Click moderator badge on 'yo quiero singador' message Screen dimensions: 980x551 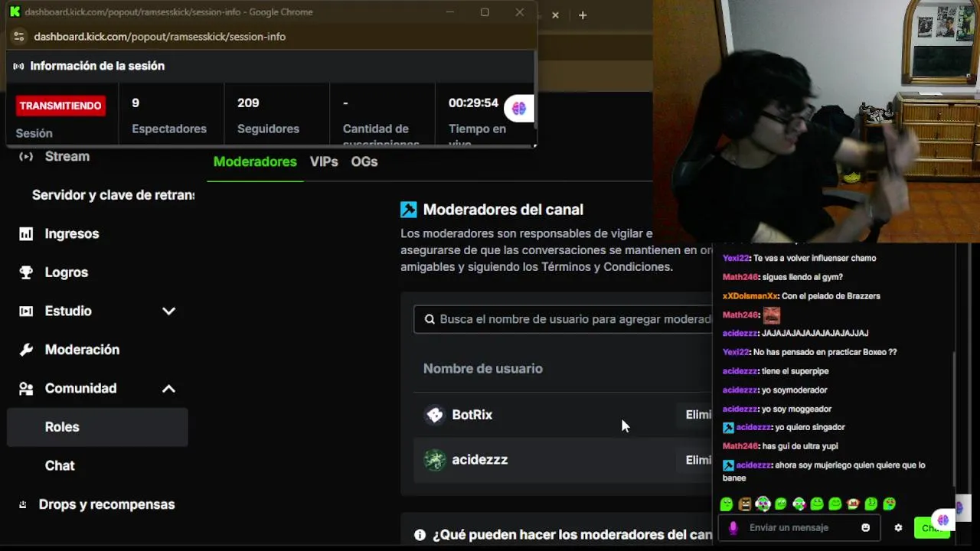coord(728,428)
